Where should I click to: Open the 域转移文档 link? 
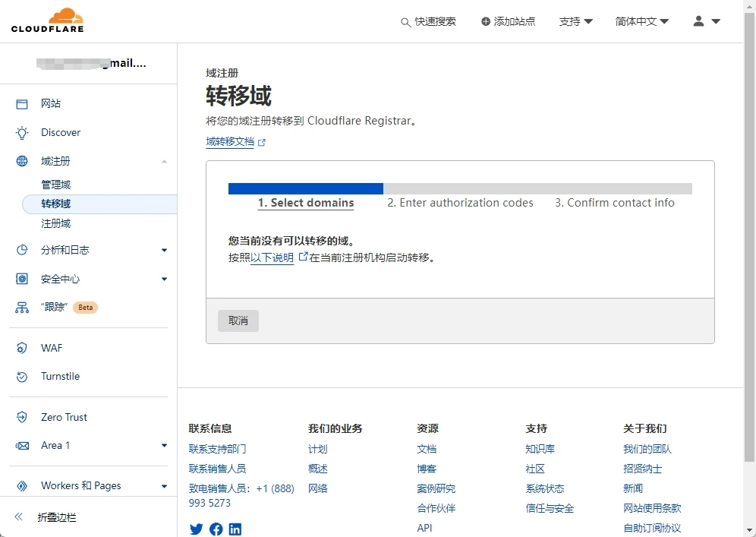click(230, 142)
